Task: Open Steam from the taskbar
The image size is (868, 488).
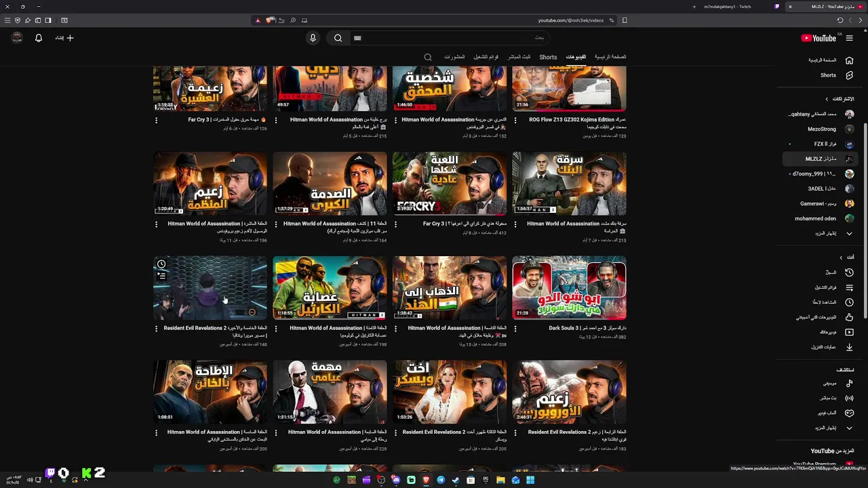Action: coord(456,480)
